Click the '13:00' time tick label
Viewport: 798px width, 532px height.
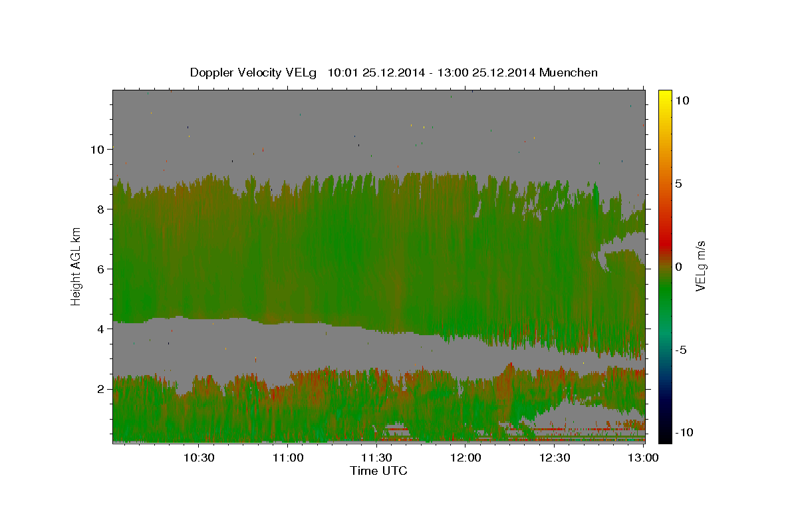coord(644,458)
